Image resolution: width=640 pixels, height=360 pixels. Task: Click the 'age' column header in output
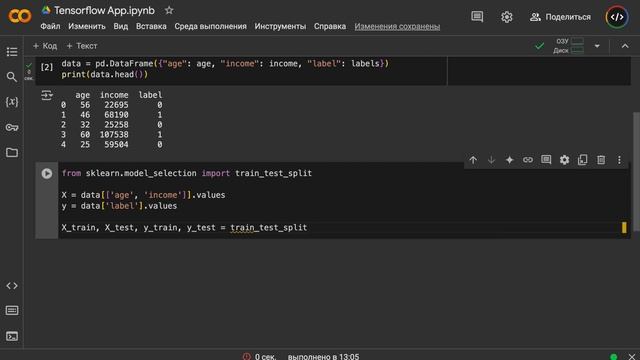pos(82,95)
